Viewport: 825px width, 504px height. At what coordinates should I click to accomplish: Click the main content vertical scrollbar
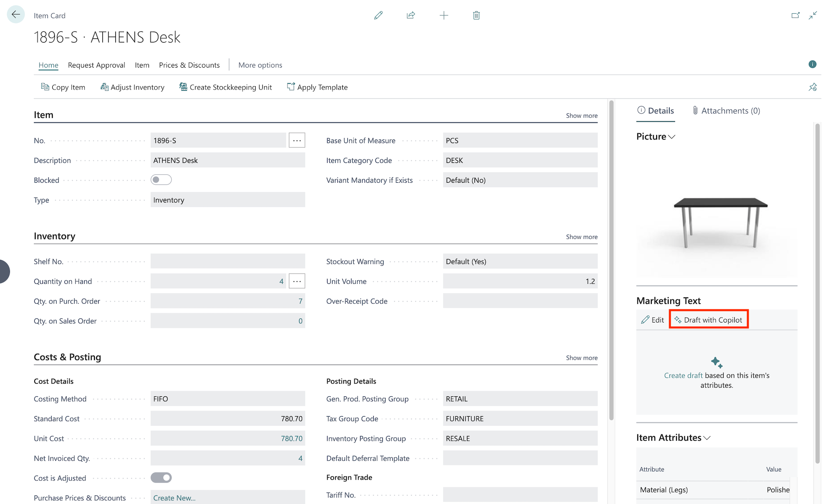click(x=611, y=261)
